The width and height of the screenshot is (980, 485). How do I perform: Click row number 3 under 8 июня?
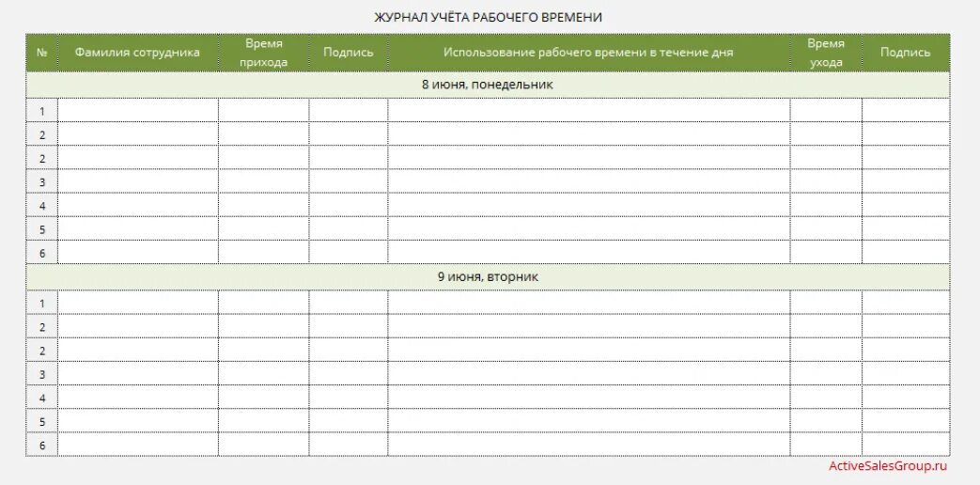(x=42, y=182)
